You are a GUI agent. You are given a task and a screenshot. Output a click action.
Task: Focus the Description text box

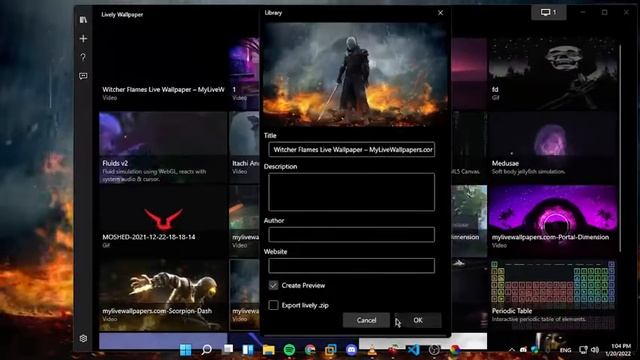click(351, 192)
